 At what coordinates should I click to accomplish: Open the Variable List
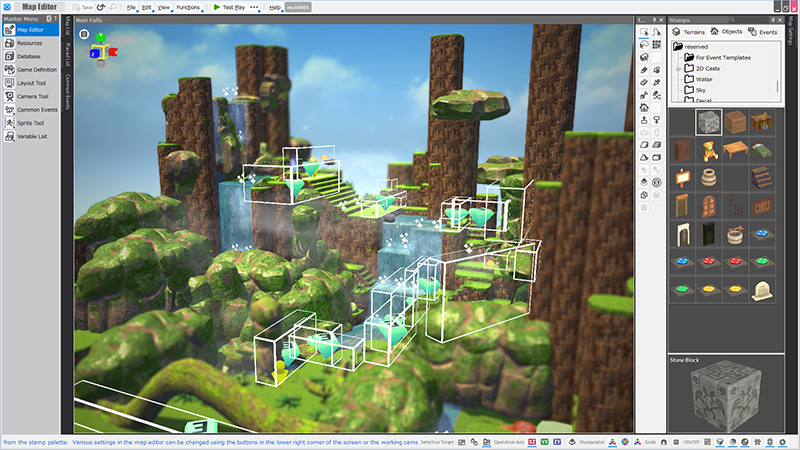pyautogui.click(x=31, y=136)
